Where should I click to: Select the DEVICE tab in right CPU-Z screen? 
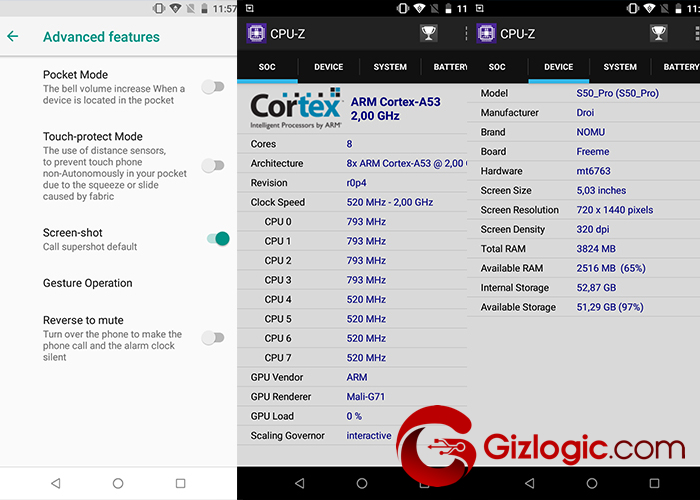(558, 67)
